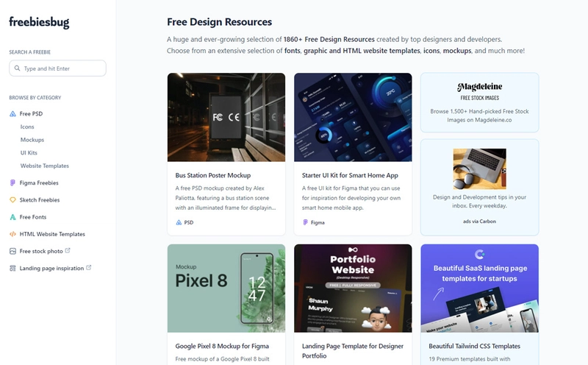This screenshot has width=588, height=365.
Task: Open the Free PSD category
Action: click(x=31, y=114)
